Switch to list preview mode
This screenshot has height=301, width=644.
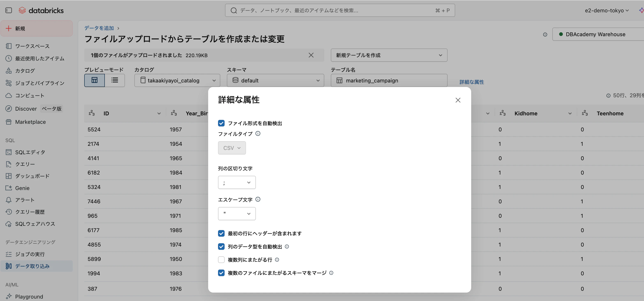115,80
